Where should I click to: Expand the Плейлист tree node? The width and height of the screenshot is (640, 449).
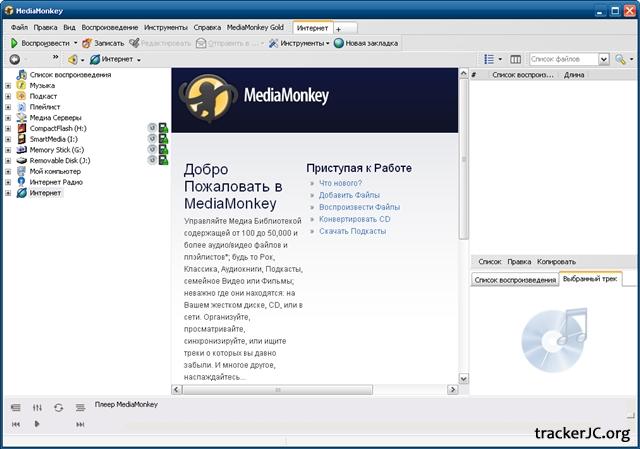tap(8, 106)
